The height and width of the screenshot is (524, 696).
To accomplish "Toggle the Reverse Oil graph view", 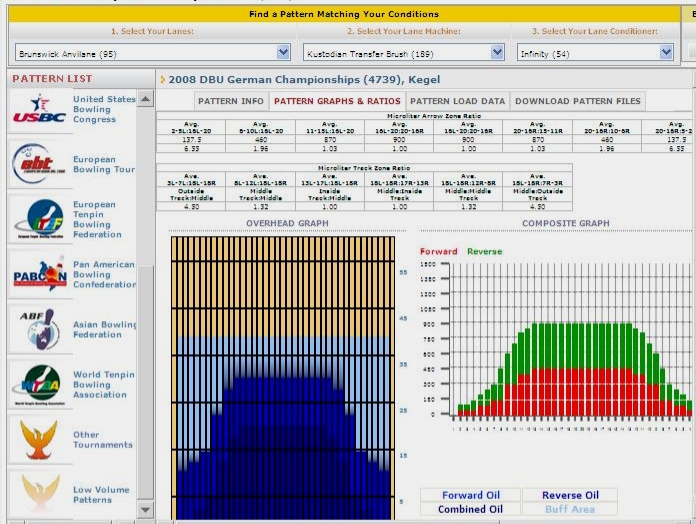I will pyautogui.click(x=569, y=495).
